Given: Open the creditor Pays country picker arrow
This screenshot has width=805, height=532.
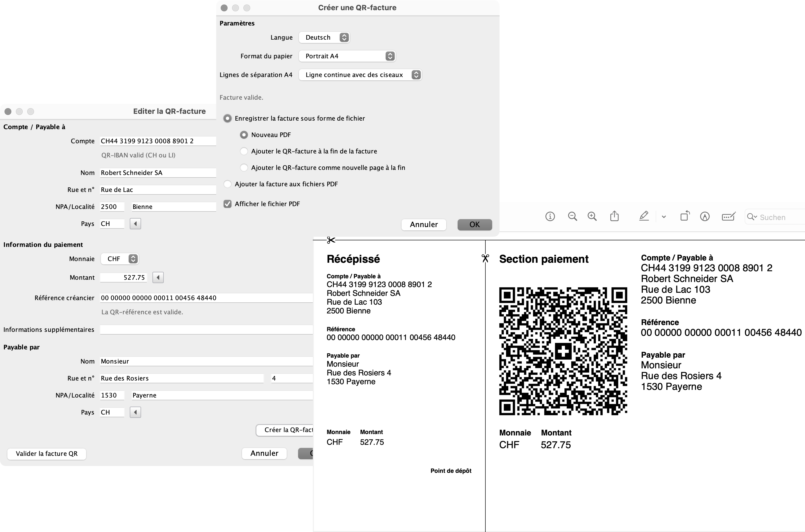Looking at the screenshot, I should [135, 224].
